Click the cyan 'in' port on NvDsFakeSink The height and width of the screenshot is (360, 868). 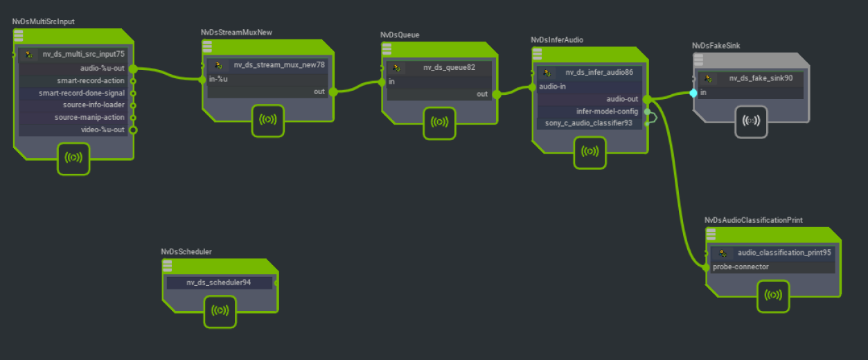coord(693,93)
